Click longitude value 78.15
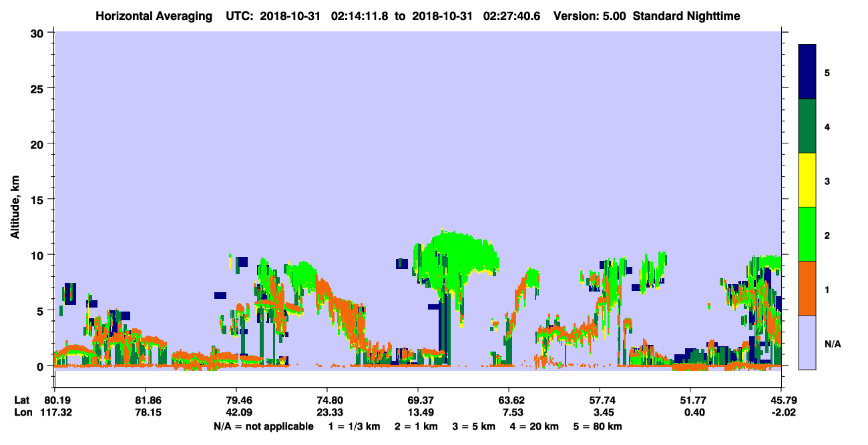 [146, 412]
